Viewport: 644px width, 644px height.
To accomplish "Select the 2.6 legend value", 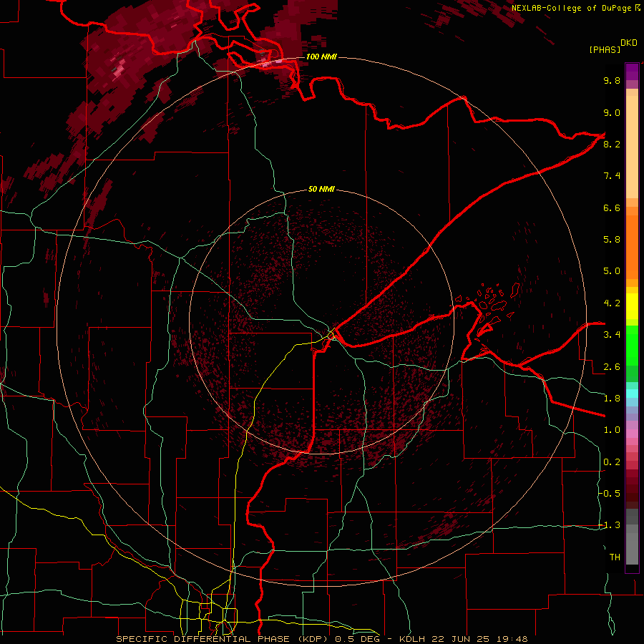I will click(x=612, y=367).
